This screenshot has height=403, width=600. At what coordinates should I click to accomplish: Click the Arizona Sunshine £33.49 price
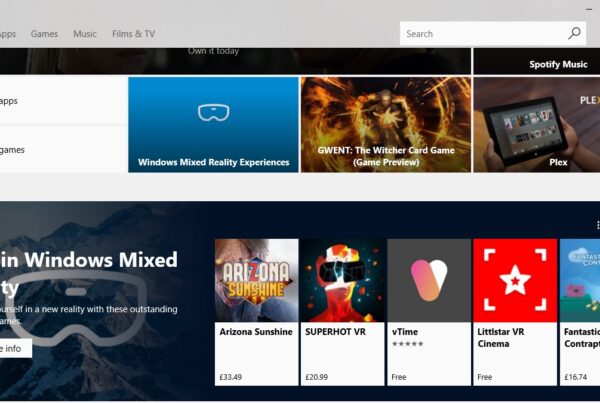click(x=232, y=377)
